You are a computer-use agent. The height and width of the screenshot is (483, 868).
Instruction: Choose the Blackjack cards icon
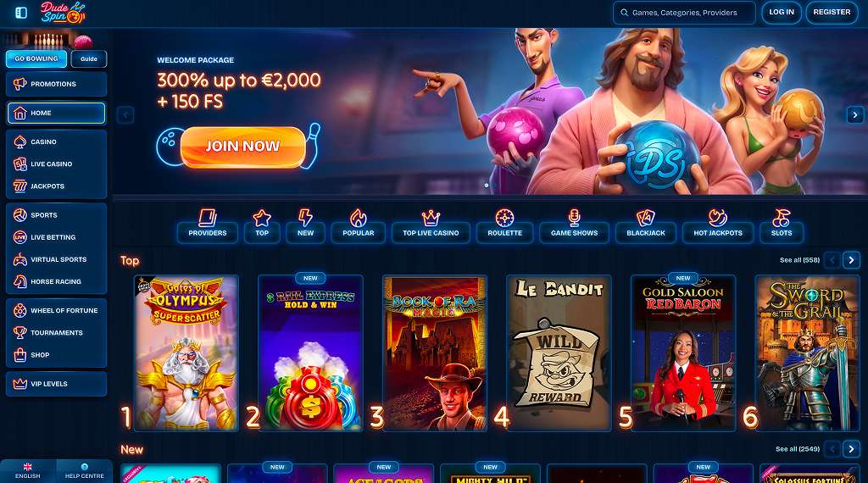tap(645, 218)
